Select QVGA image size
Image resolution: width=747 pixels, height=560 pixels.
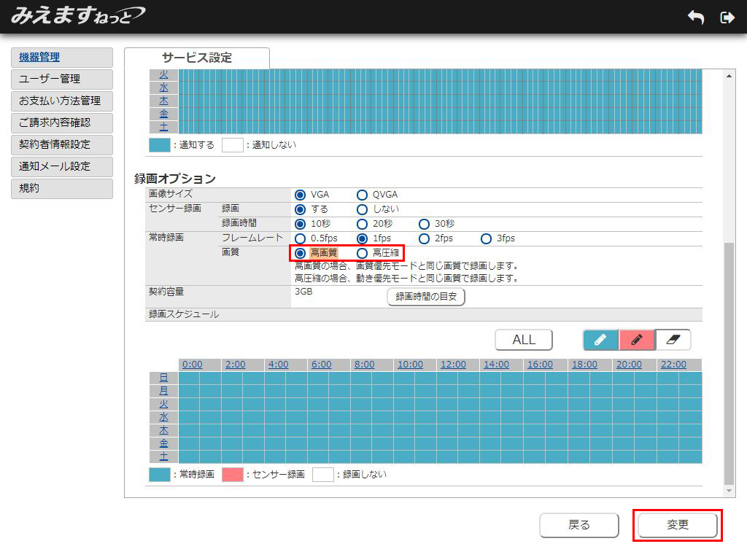362,195
